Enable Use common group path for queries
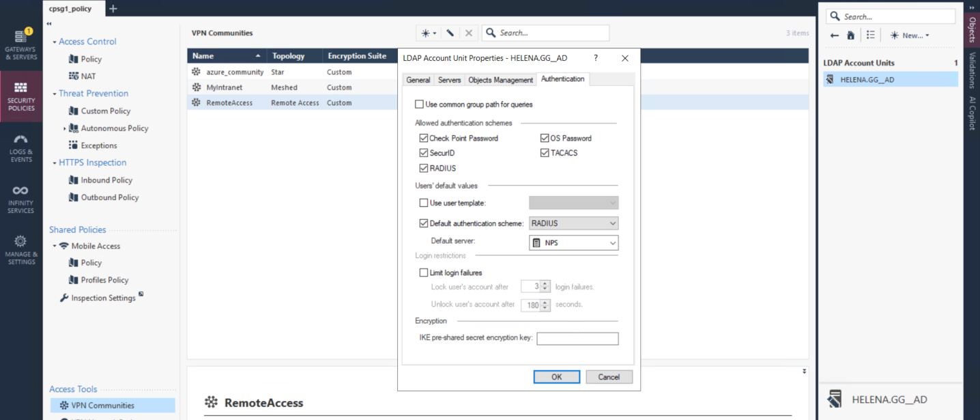 [419, 104]
